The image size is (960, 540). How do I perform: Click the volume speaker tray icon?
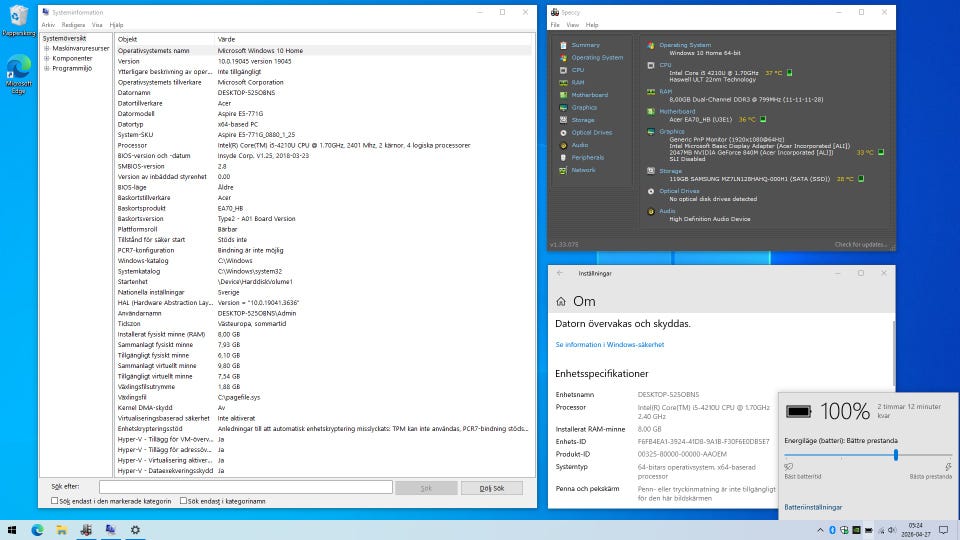[892, 530]
